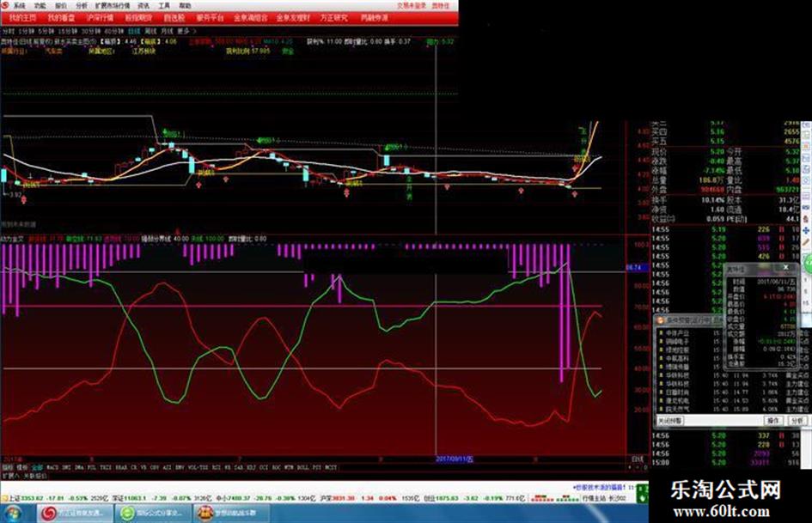The height and width of the screenshot is (523, 812).
Task: Select the 我的主页 red toolbar tab
Action: coord(23,18)
